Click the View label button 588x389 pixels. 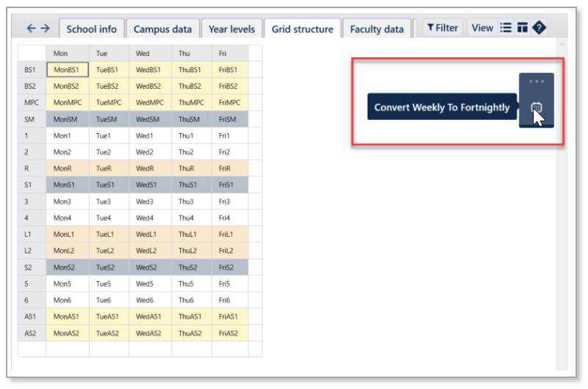click(482, 28)
